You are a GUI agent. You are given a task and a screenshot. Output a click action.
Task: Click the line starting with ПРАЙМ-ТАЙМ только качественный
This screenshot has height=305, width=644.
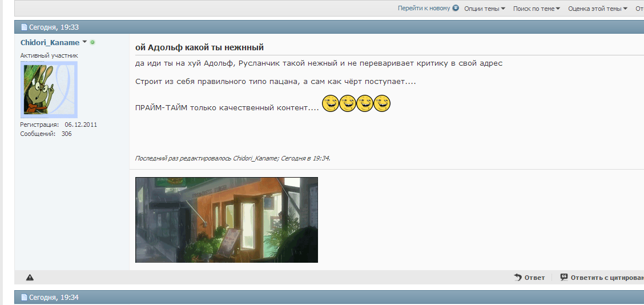(x=227, y=108)
